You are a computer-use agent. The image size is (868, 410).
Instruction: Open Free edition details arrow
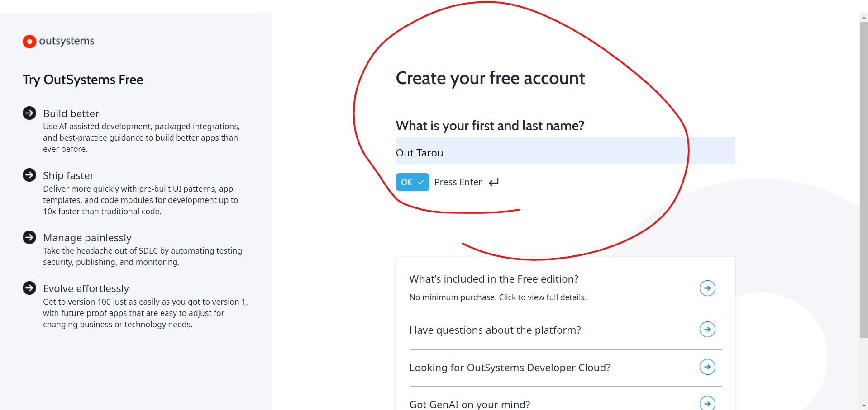707,288
